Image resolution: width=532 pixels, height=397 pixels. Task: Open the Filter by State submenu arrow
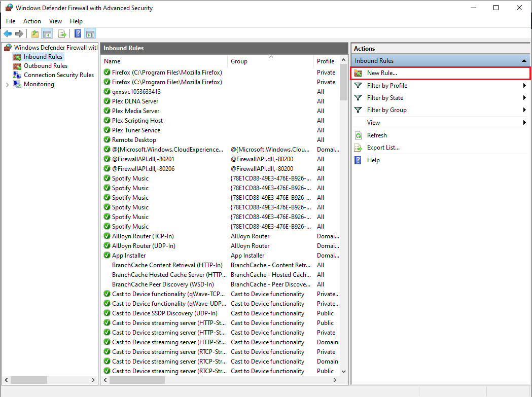point(524,98)
